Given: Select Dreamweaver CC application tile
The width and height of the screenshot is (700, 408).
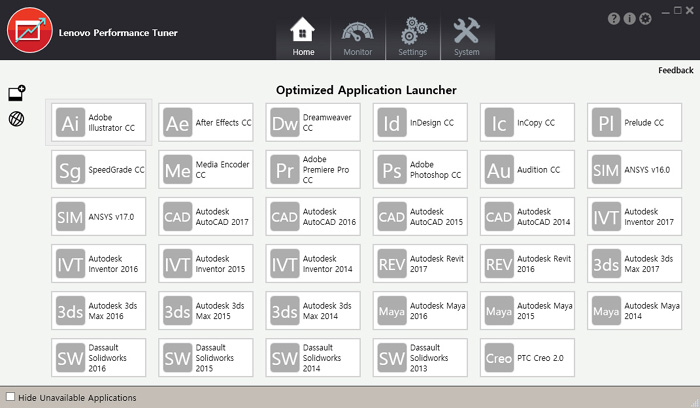Looking at the screenshot, I should click(x=312, y=122).
